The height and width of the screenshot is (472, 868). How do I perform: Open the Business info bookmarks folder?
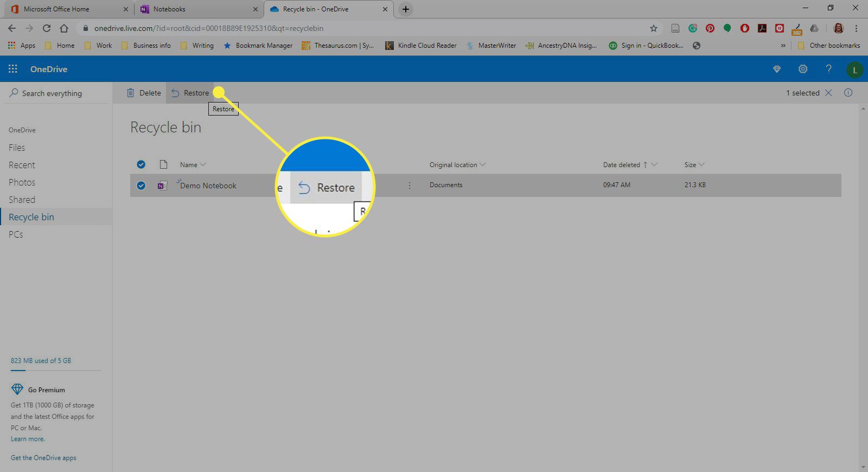[145, 46]
